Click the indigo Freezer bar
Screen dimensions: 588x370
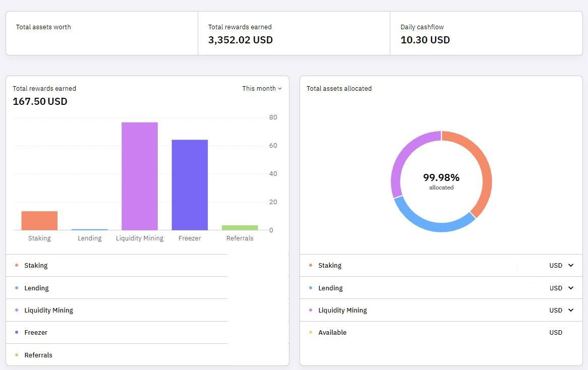pos(190,185)
